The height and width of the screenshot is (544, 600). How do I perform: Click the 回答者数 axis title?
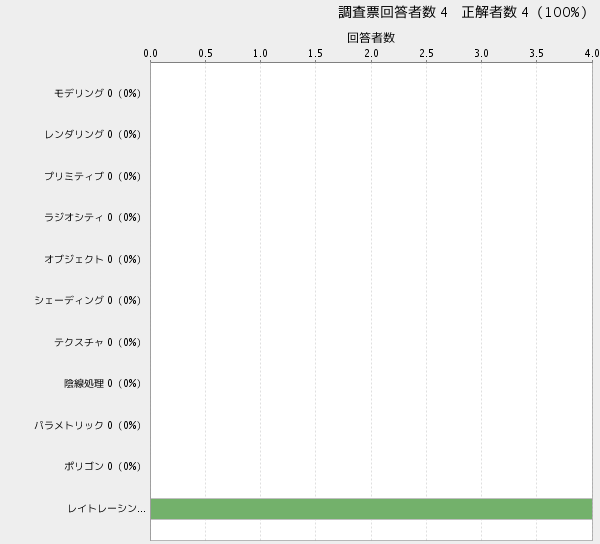[371, 37]
